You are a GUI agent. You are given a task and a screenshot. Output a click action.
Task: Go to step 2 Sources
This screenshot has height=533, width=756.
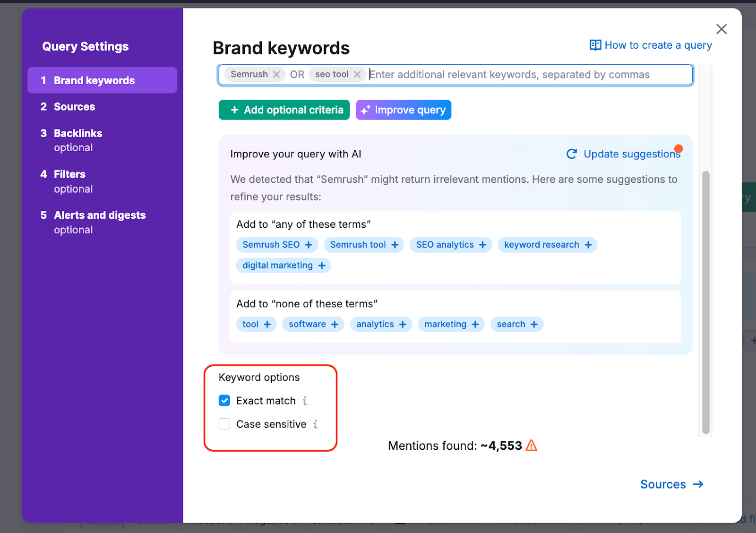[x=68, y=107]
